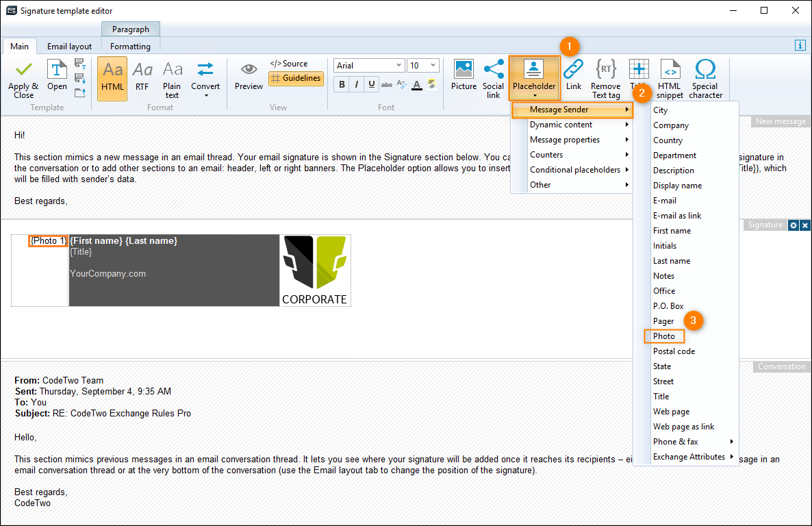Choose the Department placeholder
812x526 pixels.
686,155
